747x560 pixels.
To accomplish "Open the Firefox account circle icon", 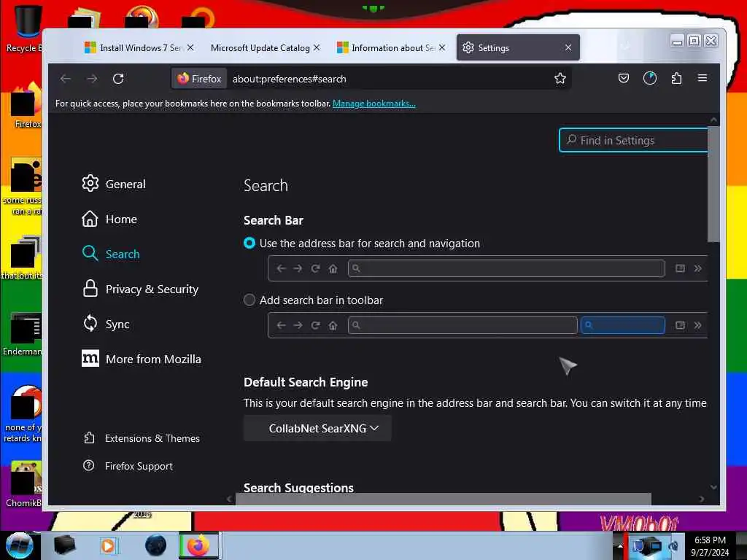I will [650, 78].
